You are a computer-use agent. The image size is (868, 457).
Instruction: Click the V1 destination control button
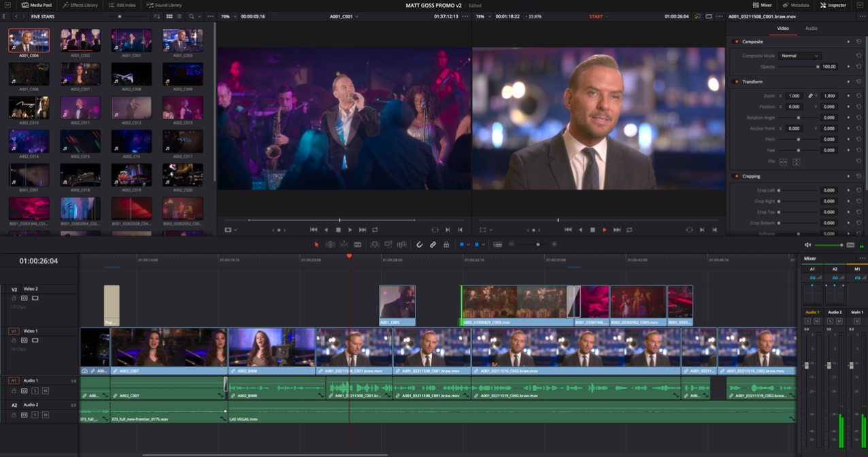coord(14,331)
